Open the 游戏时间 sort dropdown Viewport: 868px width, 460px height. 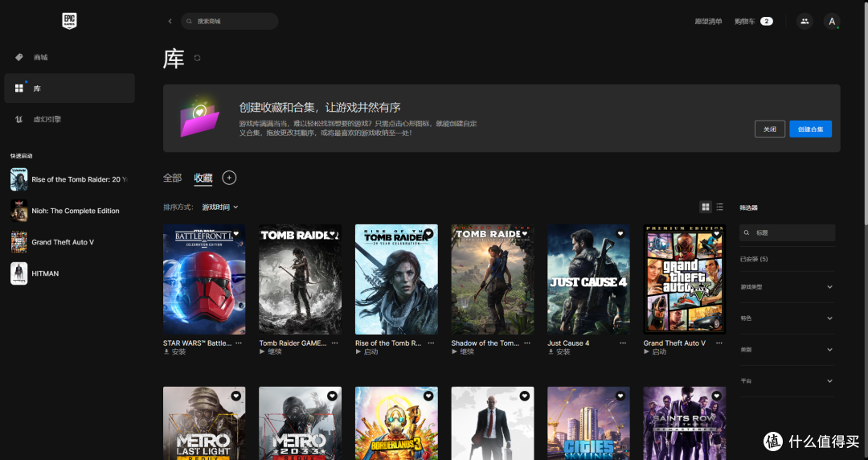[220, 207]
